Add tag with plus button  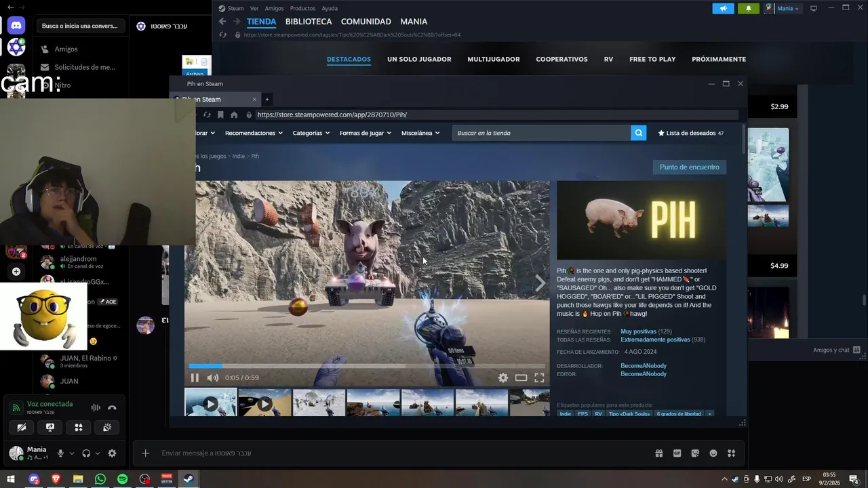710,413
